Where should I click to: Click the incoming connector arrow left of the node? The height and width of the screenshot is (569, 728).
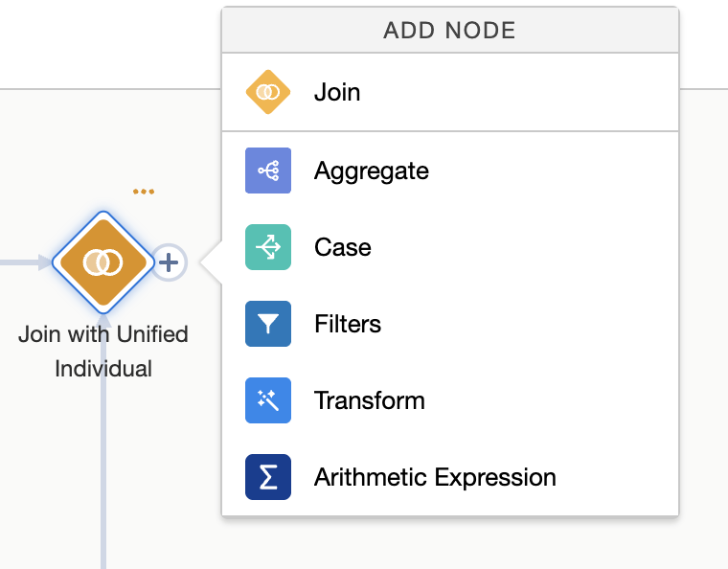tap(25, 262)
